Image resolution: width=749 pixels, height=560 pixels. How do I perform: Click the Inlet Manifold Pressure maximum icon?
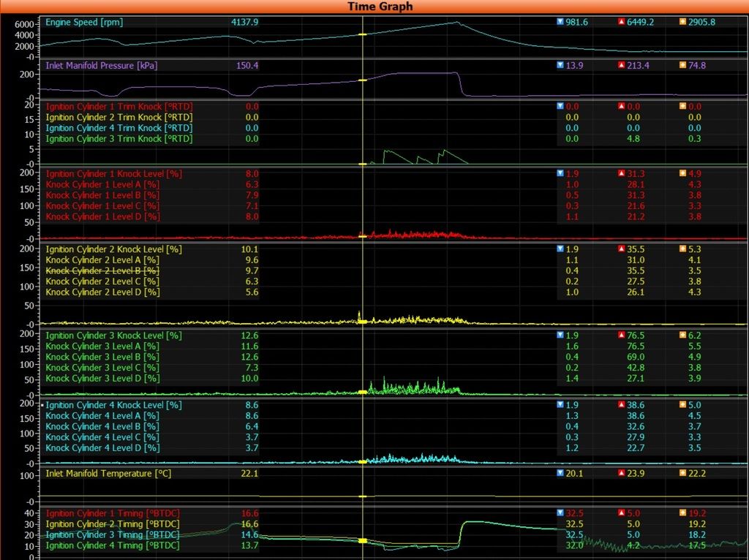[x=622, y=65]
